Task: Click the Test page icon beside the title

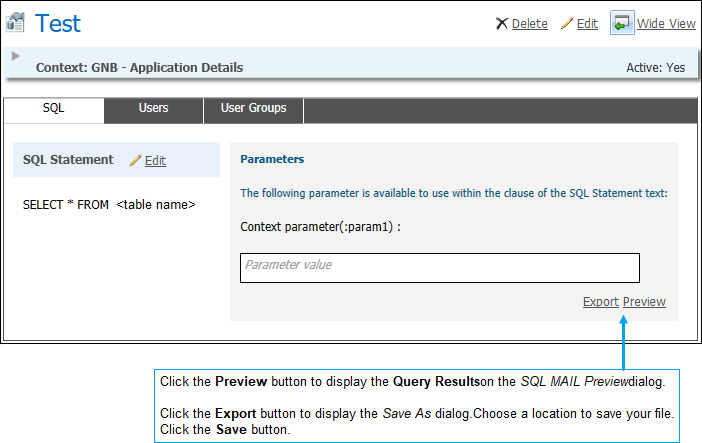Action: [15, 22]
